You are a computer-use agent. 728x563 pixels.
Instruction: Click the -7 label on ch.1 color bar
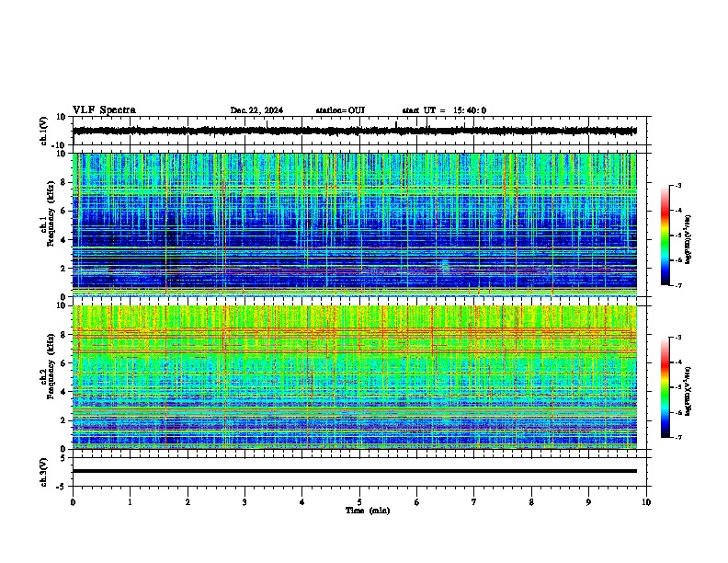(678, 286)
